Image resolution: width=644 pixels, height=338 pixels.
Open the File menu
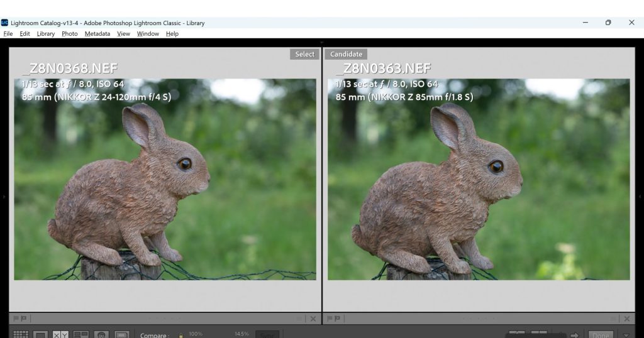[8, 34]
